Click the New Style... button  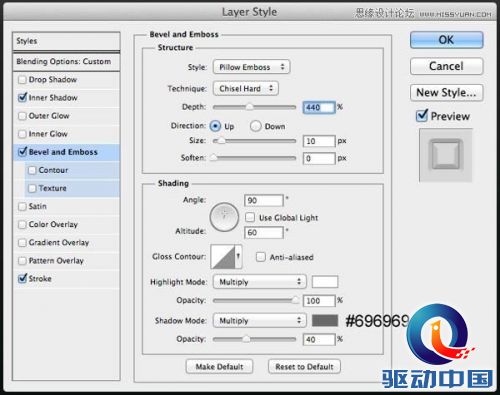[446, 92]
